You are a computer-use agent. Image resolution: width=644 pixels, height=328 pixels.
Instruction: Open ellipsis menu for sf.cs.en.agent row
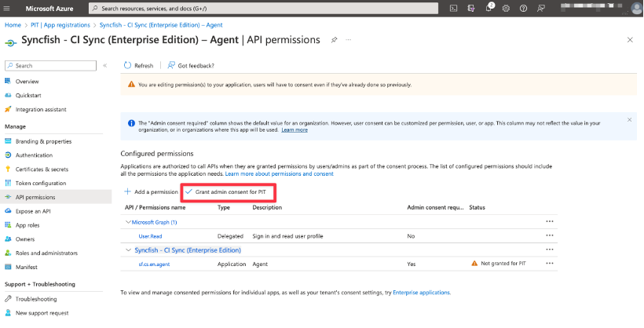pos(550,264)
